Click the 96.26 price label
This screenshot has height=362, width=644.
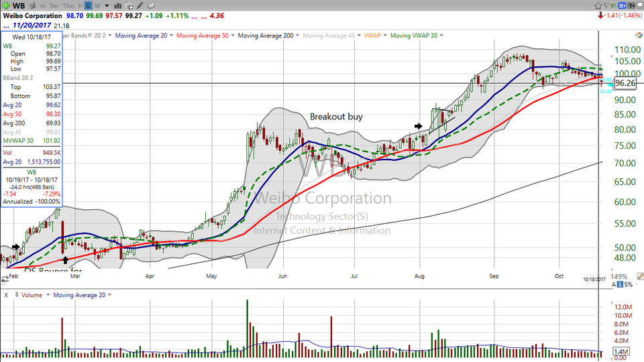(x=625, y=83)
